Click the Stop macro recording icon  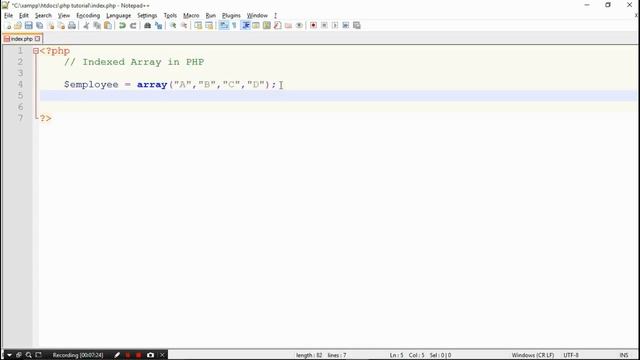coord(324,25)
